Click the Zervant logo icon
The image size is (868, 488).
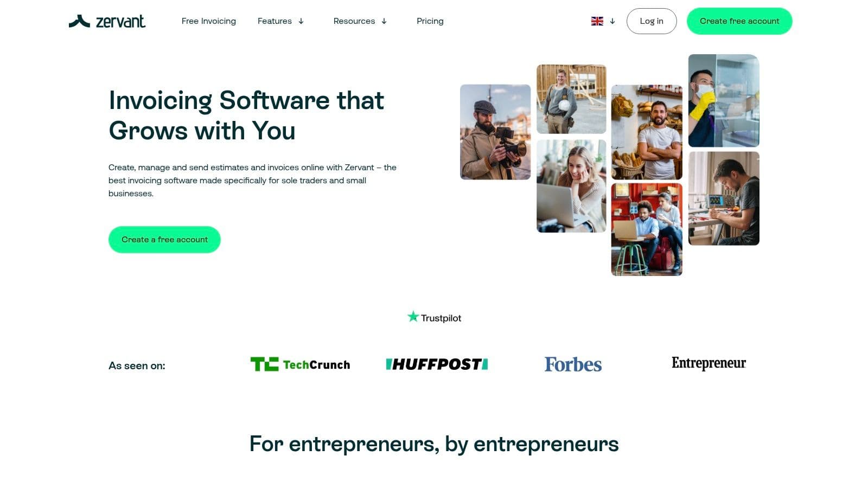click(79, 21)
